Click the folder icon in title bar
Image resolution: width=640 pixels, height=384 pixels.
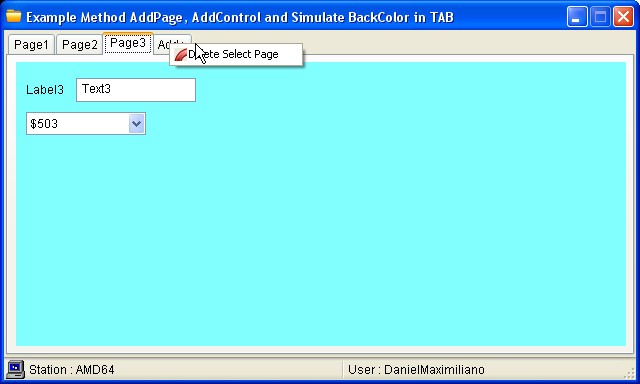tap(13, 16)
